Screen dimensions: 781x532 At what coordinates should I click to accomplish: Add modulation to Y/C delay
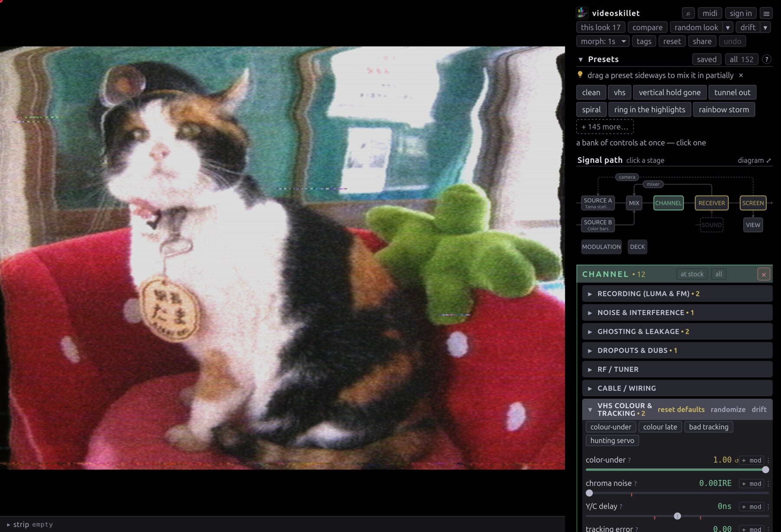pyautogui.click(x=751, y=506)
